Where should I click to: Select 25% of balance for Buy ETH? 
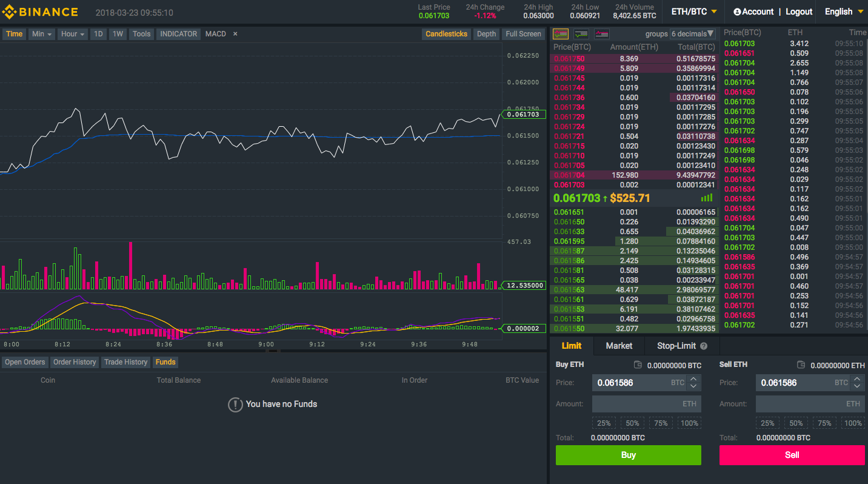tap(604, 423)
